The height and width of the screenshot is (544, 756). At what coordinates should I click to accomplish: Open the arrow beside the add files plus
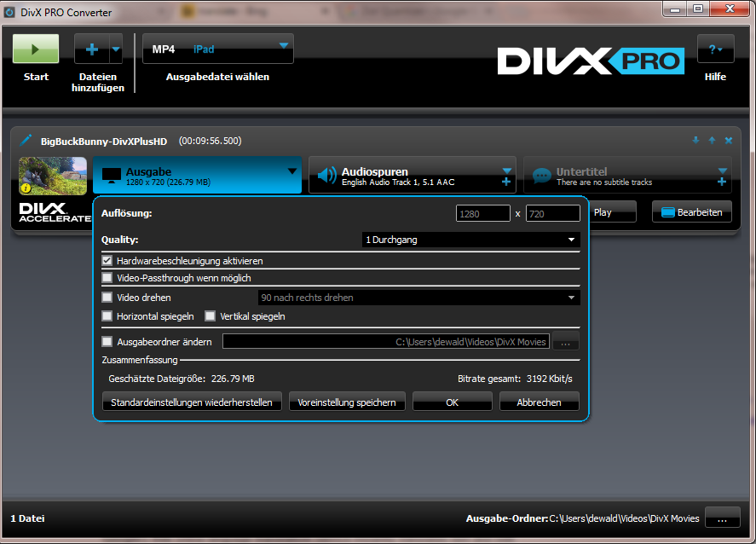click(x=116, y=49)
